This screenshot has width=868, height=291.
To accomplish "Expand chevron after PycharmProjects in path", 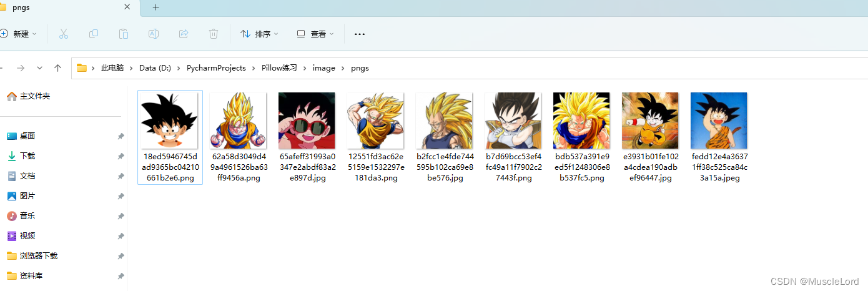I will tap(254, 68).
